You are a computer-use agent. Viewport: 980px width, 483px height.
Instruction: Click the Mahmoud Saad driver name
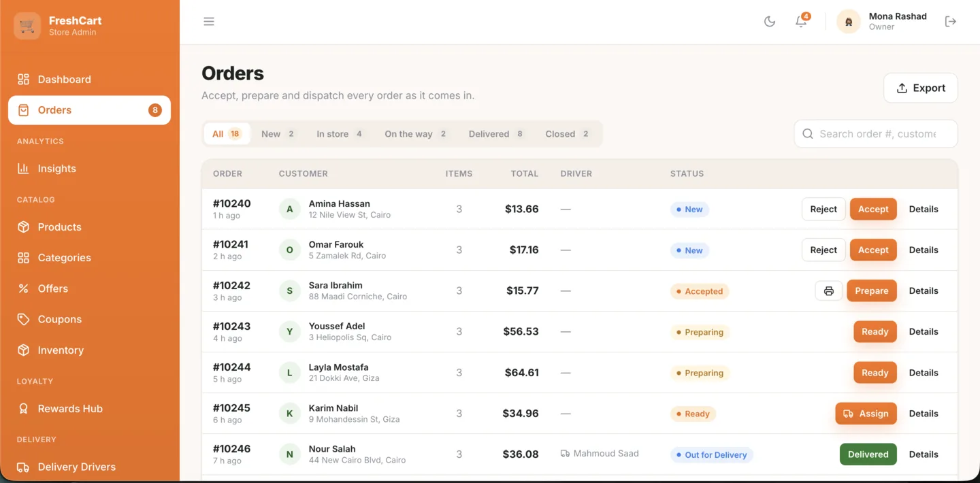(x=606, y=454)
